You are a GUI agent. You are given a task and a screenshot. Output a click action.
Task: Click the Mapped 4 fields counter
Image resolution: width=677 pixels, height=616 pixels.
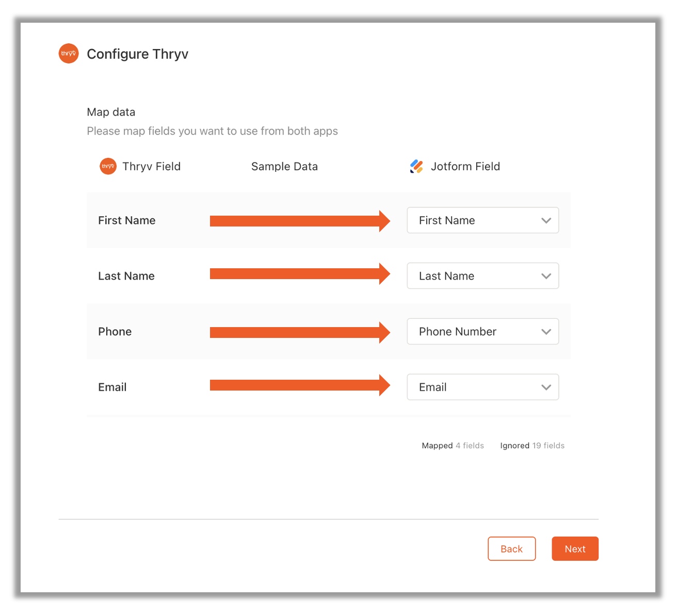pos(453,446)
